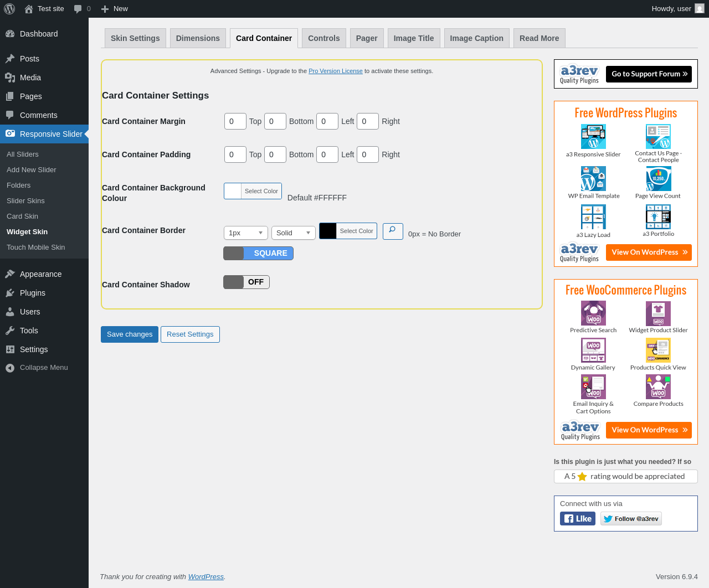
Task: Toggle the Card Container Shadow switch
Action: [246, 282]
